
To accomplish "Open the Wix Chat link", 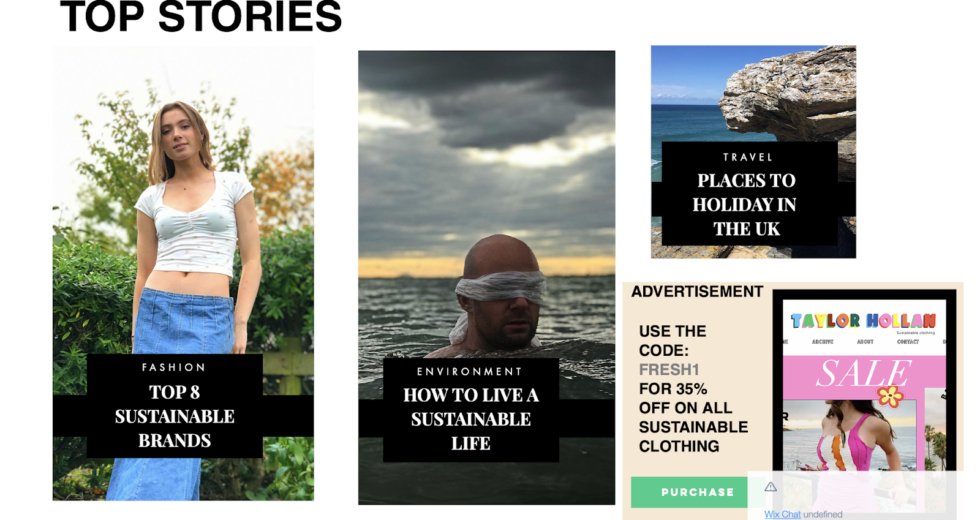I will coord(782,514).
